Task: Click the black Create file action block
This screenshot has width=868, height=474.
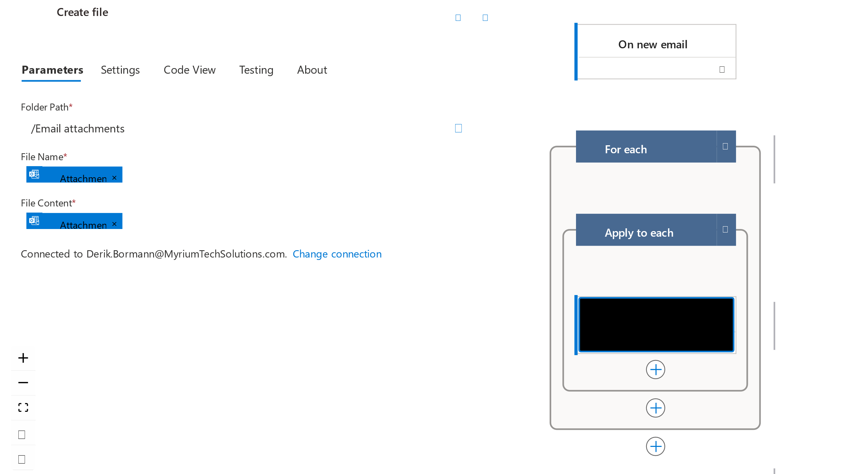Action: [654, 324]
